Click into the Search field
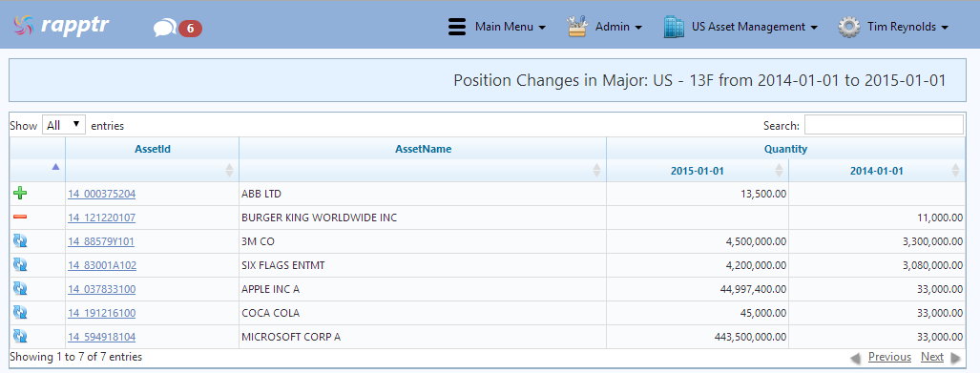 [884, 125]
